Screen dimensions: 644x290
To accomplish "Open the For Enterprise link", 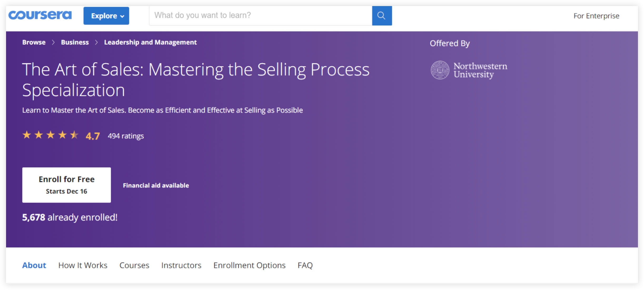I will tap(596, 16).
